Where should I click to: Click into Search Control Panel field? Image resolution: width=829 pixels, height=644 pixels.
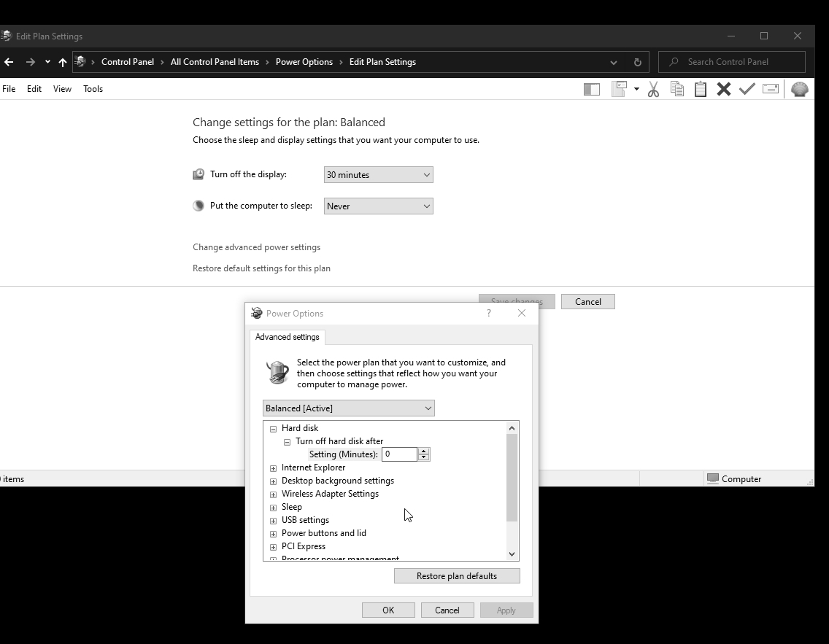[732, 62]
